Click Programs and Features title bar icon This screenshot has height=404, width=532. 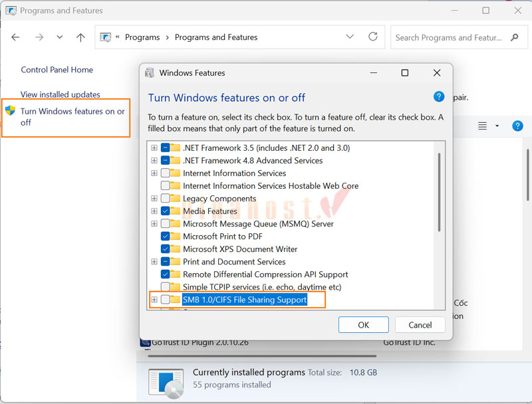(x=11, y=11)
